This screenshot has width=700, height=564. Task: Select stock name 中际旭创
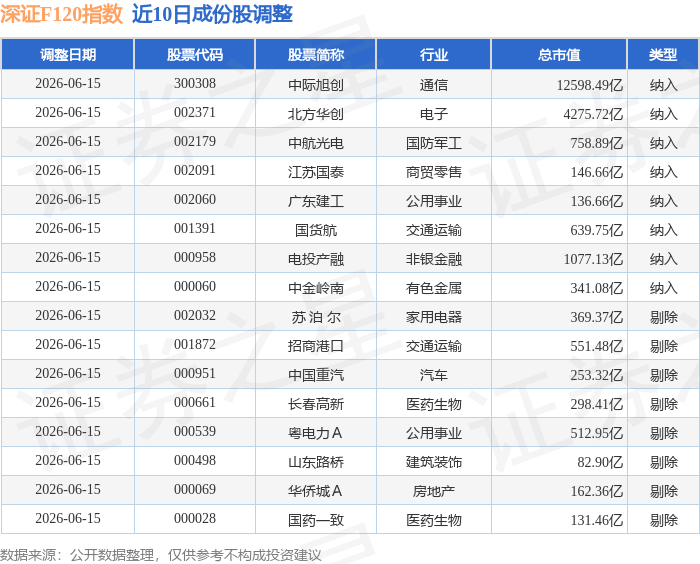point(316,85)
